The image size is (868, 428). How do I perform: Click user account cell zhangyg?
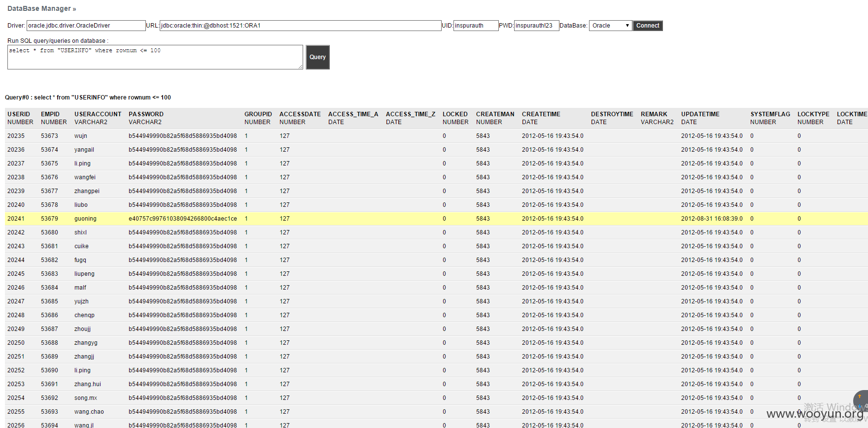click(86, 343)
